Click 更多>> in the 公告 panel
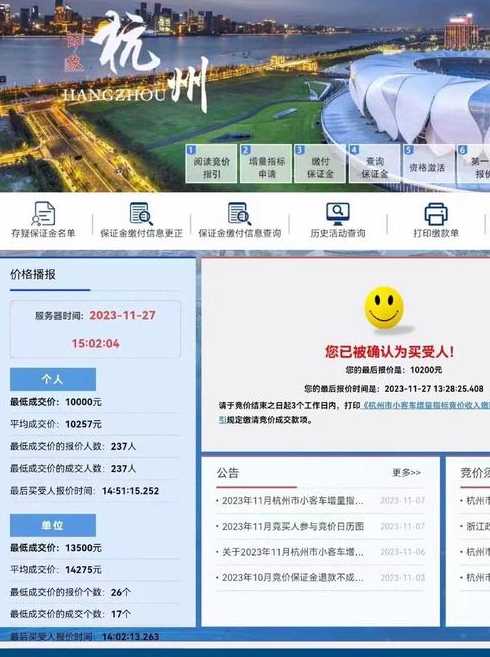The height and width of the screenshot is (657, 490). [x=406, y=473]
